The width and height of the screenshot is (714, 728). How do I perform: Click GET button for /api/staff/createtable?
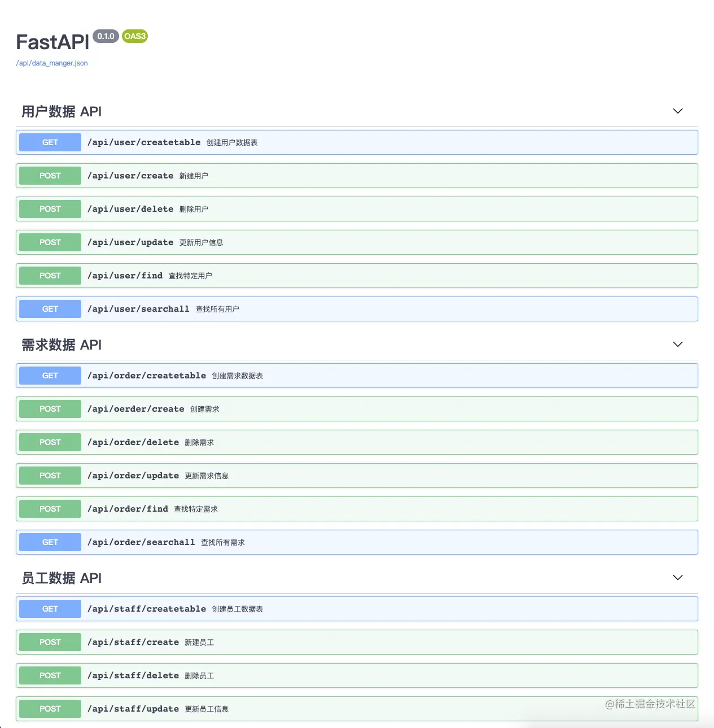50,609
